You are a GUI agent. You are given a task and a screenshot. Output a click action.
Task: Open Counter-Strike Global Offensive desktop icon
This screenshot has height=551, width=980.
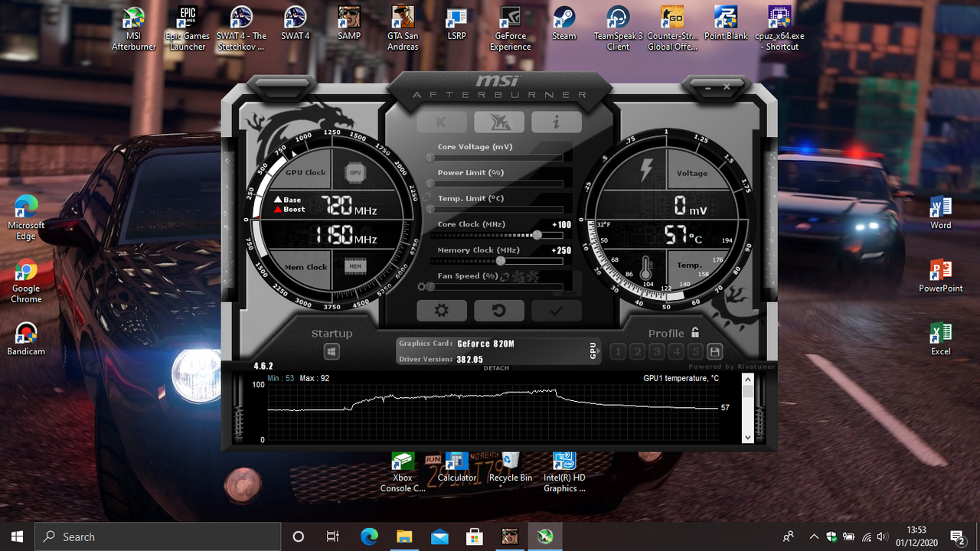point(672,29)
